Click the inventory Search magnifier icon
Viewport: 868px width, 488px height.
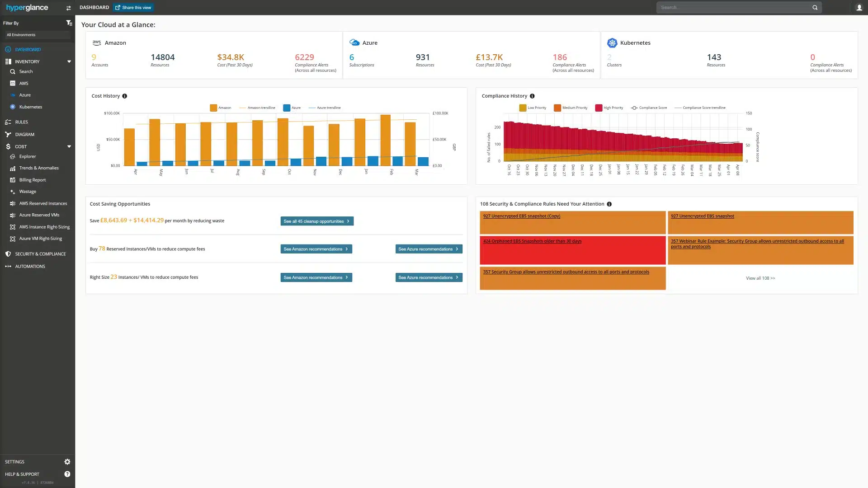(x=13, y=71)
